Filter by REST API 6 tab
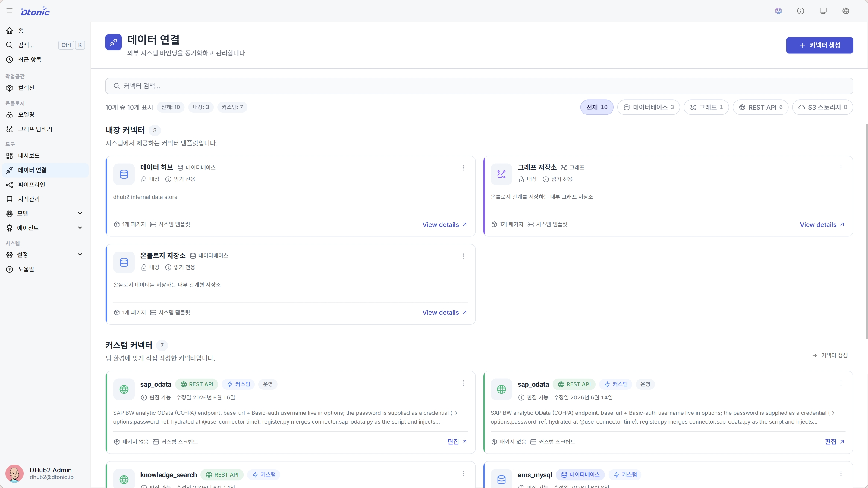868x488 pixels. click(x=760, y=107)
